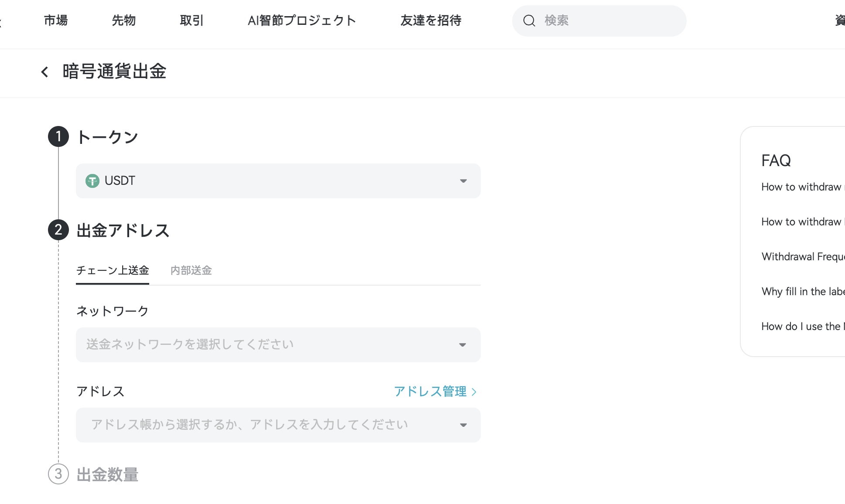Click the 友達を招待 navigation item
This screenshot has width=845, height=504.
431,20
